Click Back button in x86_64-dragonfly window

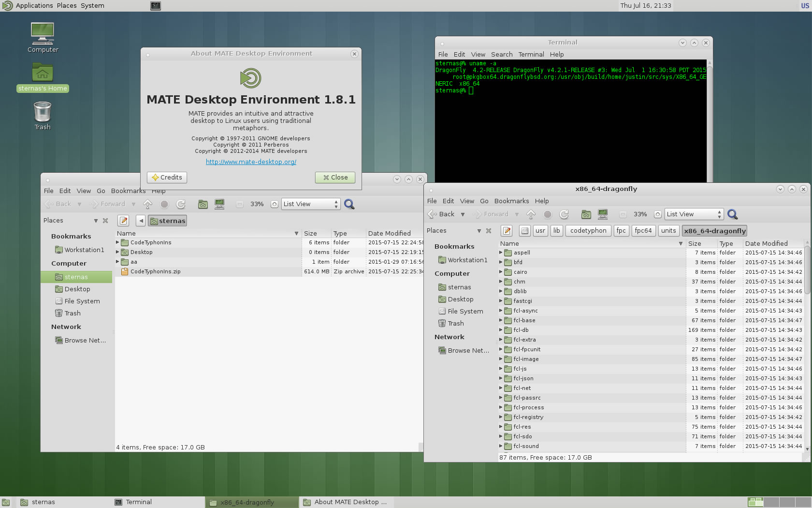click(442, 214)
